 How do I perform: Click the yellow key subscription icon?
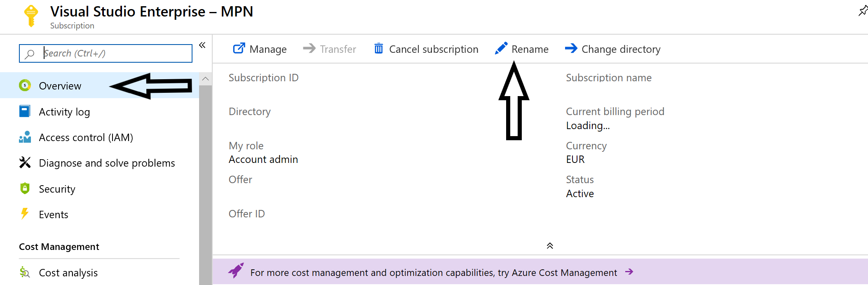pyautogui.click(x=31, y=16)
